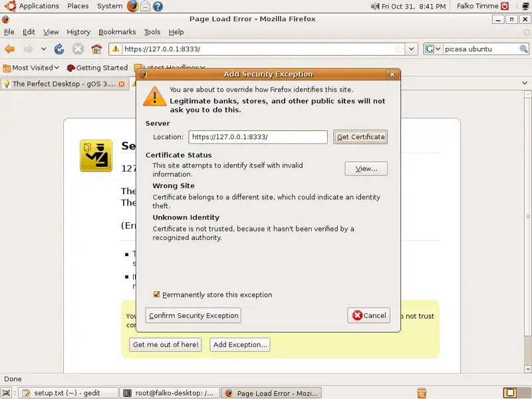The height and width of the screenshot is (399, 532).
Task: Click the Location field in the dialog
Action: (258, 137)
